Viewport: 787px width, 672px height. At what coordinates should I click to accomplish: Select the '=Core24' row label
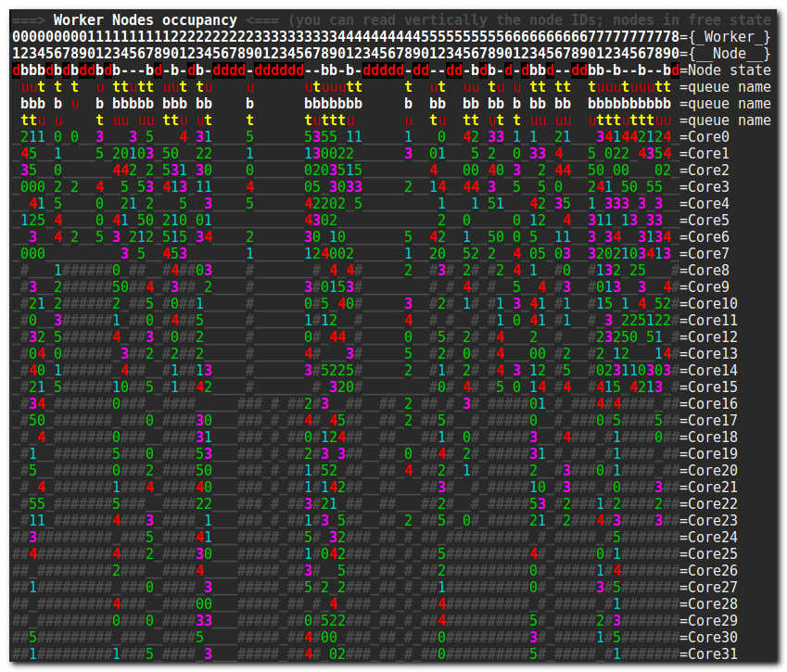pos(709,537)
